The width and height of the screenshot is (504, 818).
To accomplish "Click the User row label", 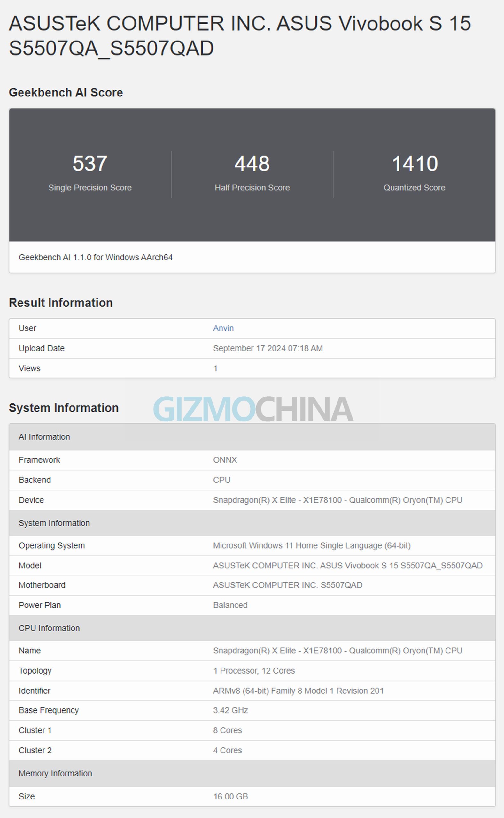I will [x=27, y=328].
